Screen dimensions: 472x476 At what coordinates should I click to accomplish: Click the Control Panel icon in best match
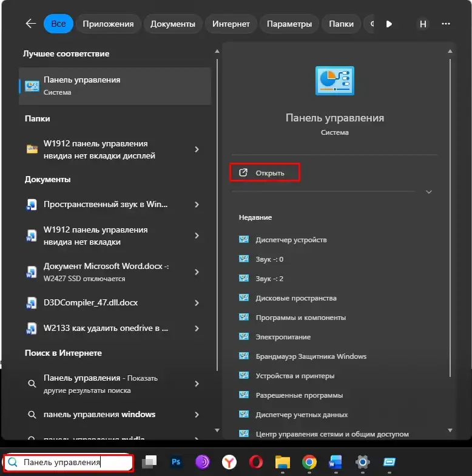tap(32, 86)
